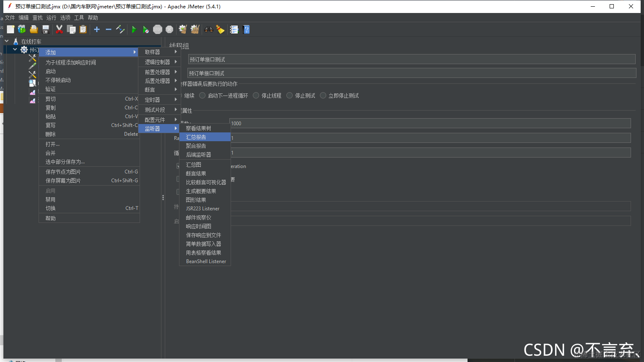Choose JSR223 Listener from submenu

(x=205, y=209)
